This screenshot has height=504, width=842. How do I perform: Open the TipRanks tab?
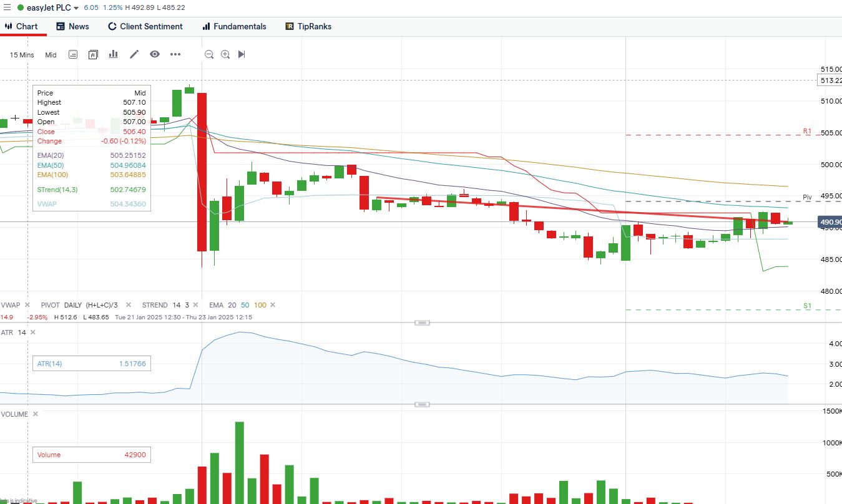coord(308,26)
